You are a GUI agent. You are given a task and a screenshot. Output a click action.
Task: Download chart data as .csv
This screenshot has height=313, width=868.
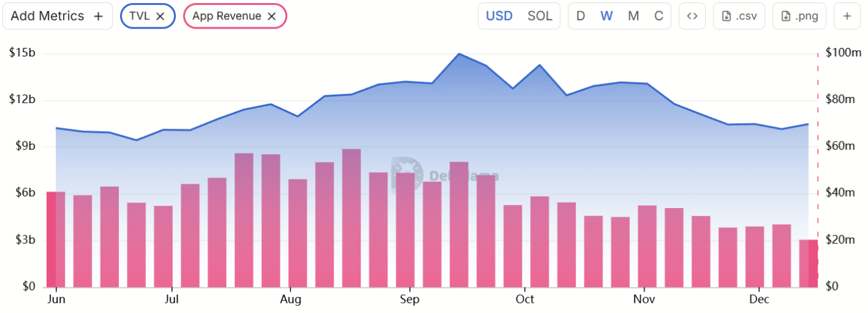click(739, 16)
